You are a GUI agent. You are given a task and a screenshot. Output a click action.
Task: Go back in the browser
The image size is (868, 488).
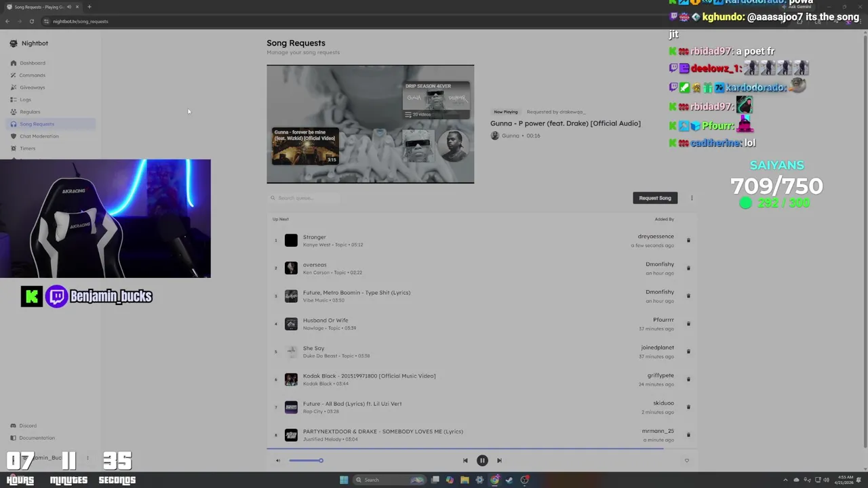(x=7, y=21)
